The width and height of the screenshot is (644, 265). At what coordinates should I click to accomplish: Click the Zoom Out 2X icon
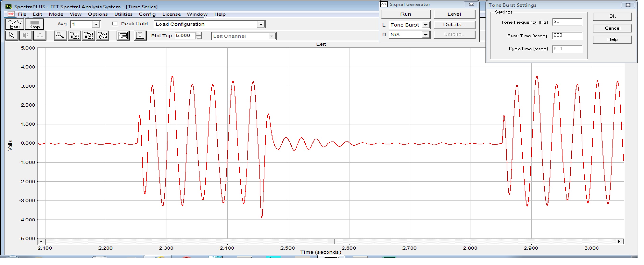tap(89, 36)
